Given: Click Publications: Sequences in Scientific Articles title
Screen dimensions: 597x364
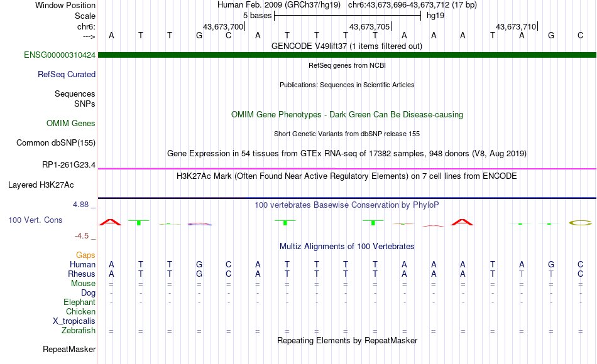Looking at the screenshot, I should pos(347,85).
